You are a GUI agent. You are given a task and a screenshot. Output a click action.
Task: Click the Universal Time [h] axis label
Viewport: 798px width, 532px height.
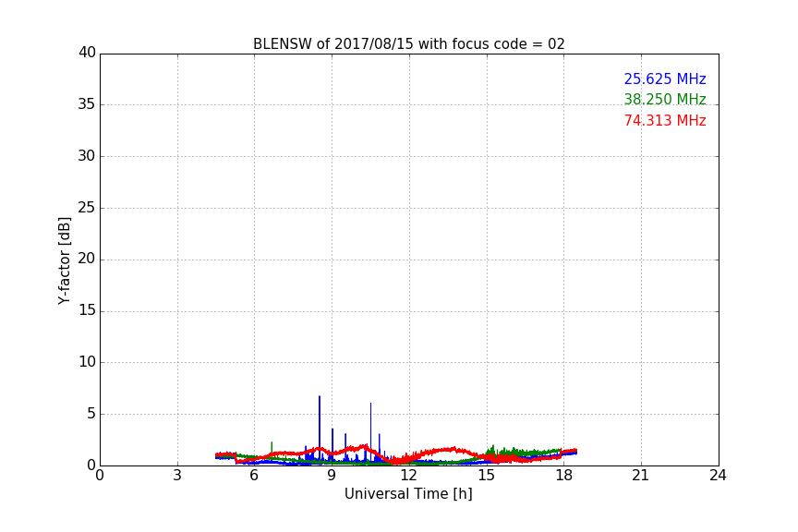pos(408,494)
